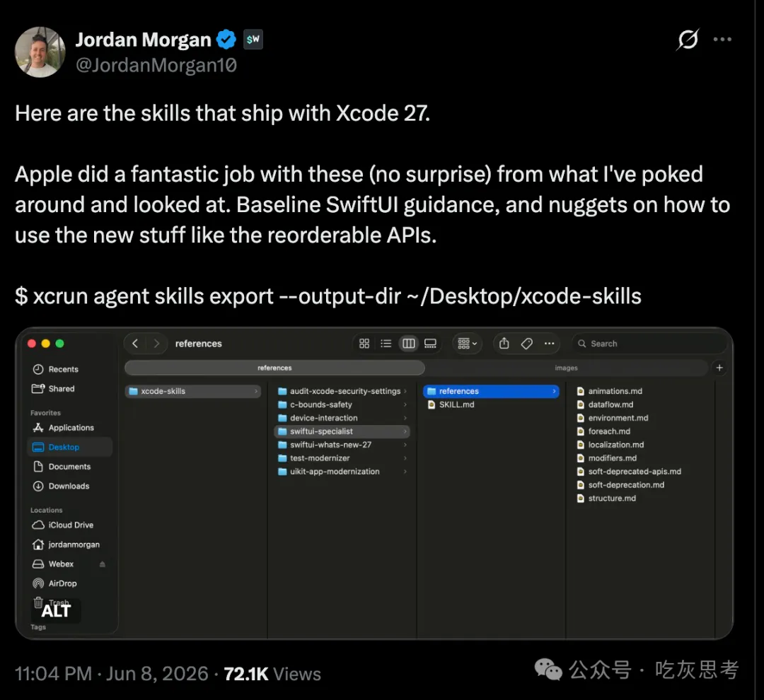Select the foreach.md file
This screenshot has width=764, height=700.
[603, 431]
